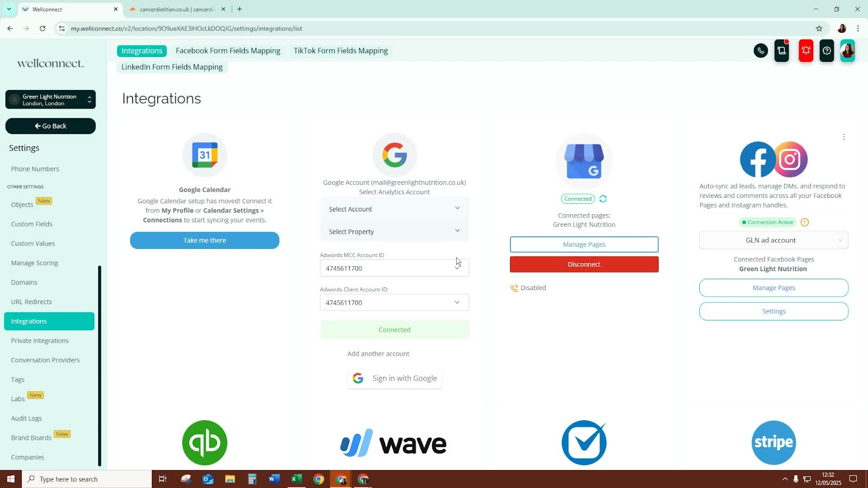Open the Windows notification center

[x=853, y=479]
